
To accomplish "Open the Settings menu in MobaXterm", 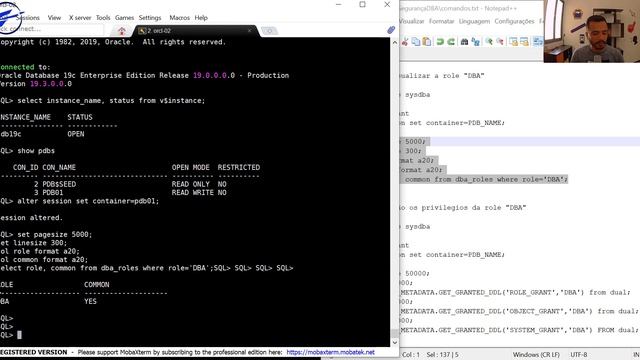I will 150,18.
